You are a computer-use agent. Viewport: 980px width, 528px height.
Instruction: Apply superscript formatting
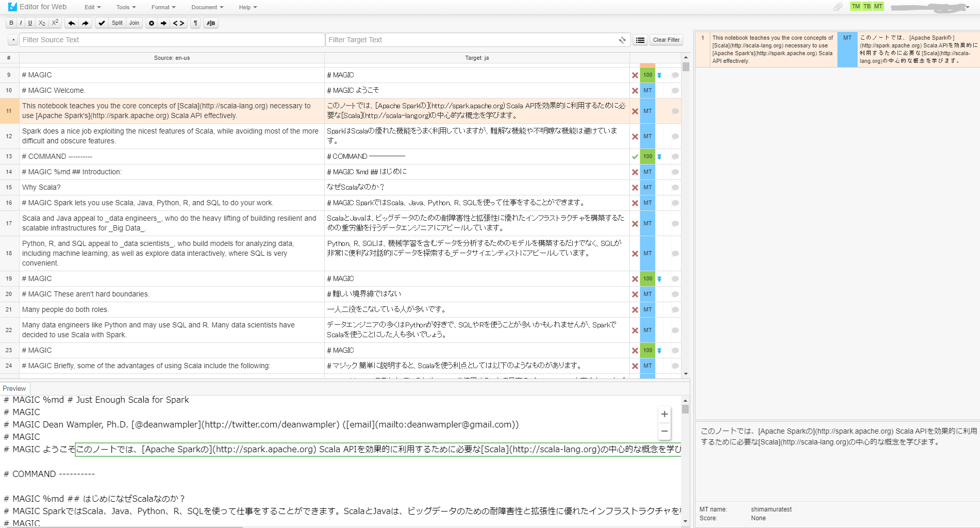coord(55,23)
